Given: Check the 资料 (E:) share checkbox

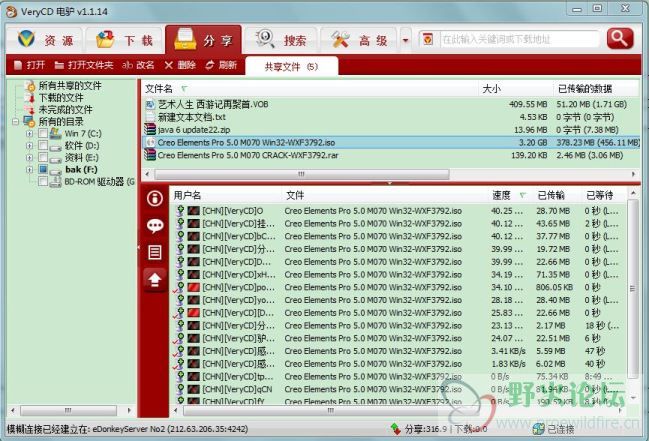Looking at the screenshot, I should tap(43, 157).
